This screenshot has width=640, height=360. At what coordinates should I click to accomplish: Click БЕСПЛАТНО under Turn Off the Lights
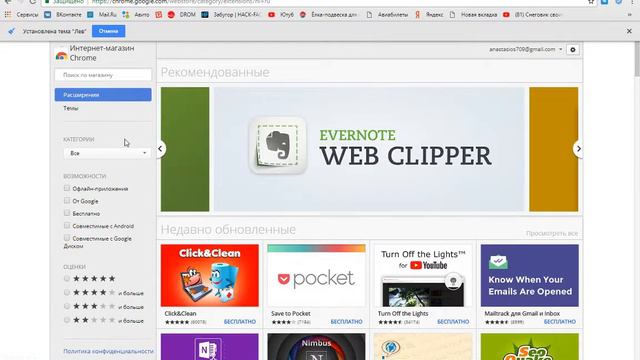tap(453, 322)
